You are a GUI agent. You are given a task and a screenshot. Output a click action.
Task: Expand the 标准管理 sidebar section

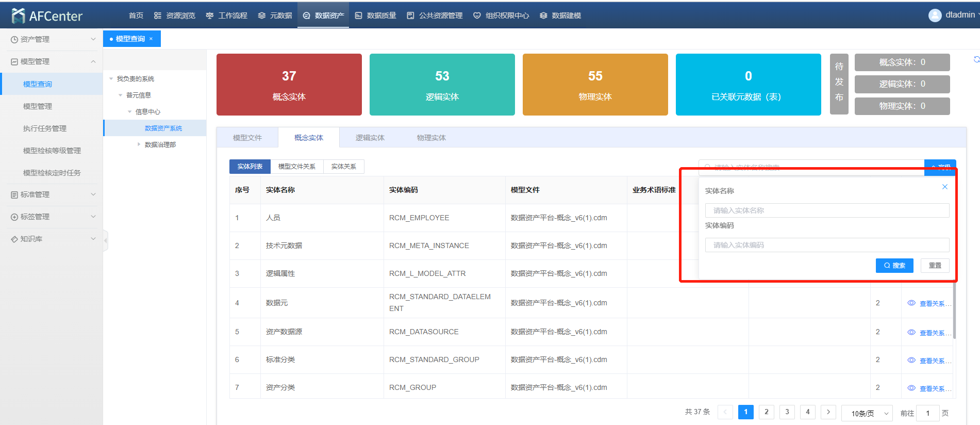[x=52, y=194]
